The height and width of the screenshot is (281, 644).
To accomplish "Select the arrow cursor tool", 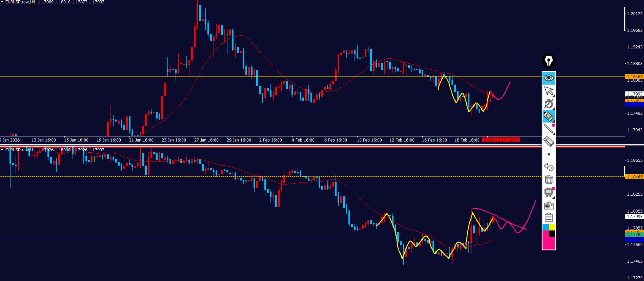I will [x=548, y=91].
